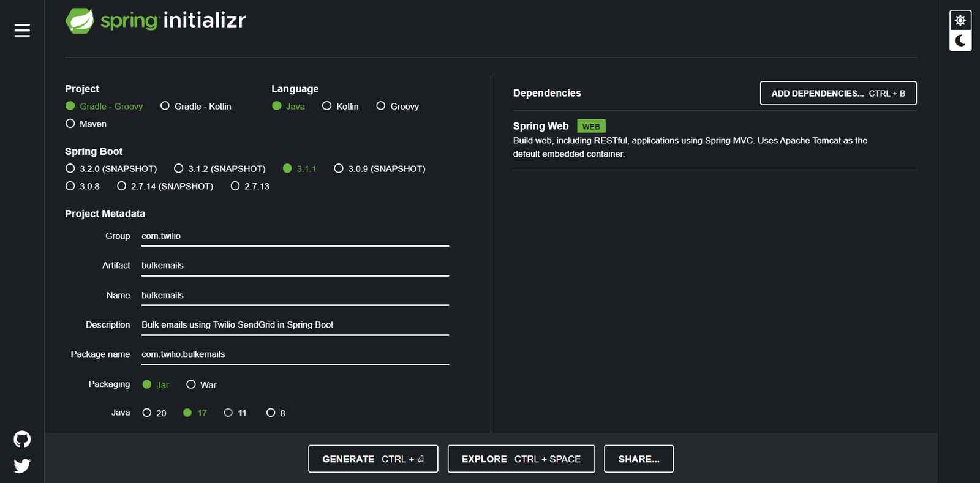Click the Name input field
Screen dimensions: 980x483
pyautogui.click(x=295, y=295)
